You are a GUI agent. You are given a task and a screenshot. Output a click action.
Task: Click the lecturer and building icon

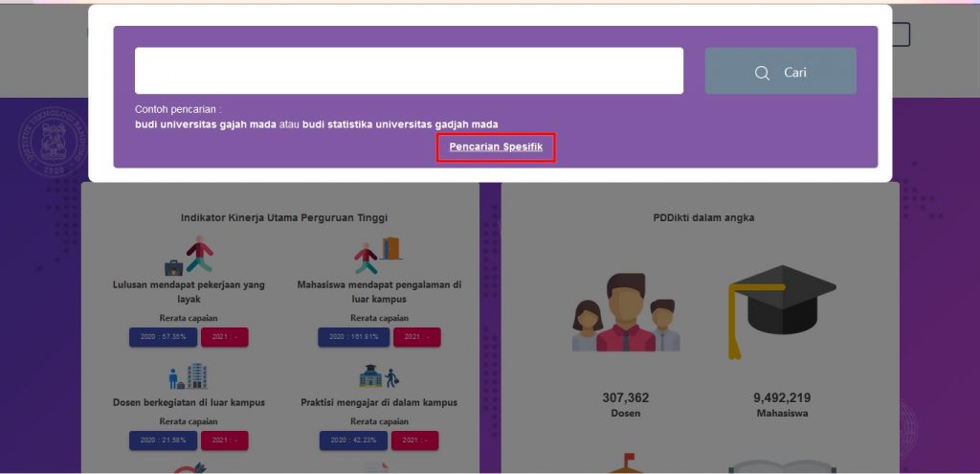click(189, 376)
